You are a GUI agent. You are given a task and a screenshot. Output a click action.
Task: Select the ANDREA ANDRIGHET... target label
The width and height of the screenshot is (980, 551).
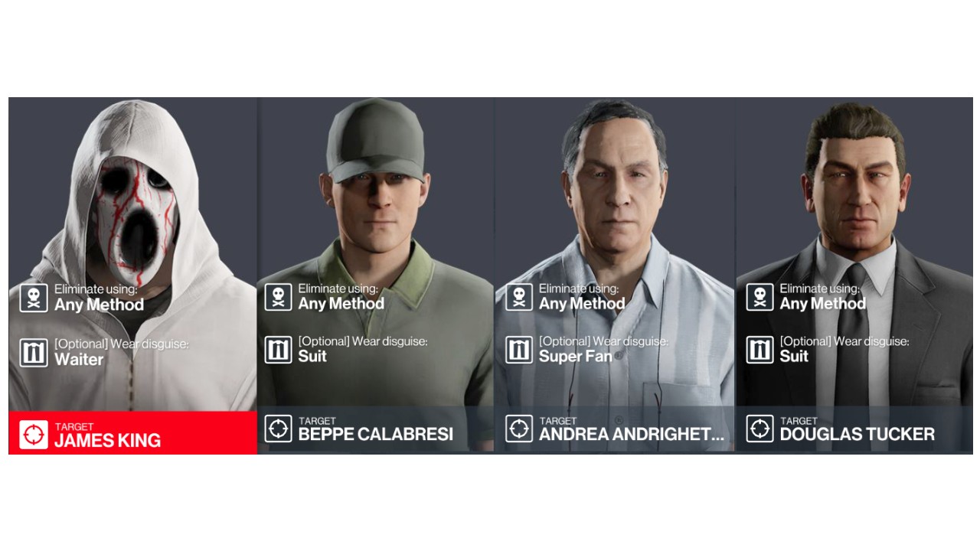click(631, 435)
